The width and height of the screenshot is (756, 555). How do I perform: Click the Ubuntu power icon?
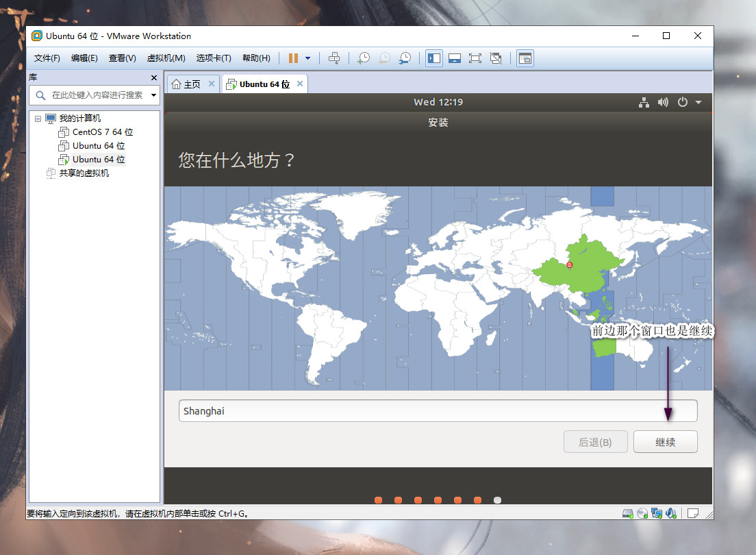[x=682, y=102]
